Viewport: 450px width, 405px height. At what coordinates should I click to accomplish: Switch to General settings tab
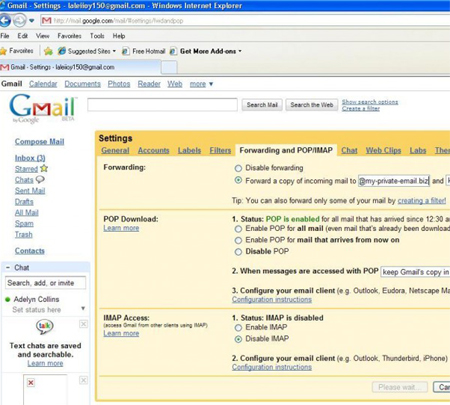(x=115, y=150)
